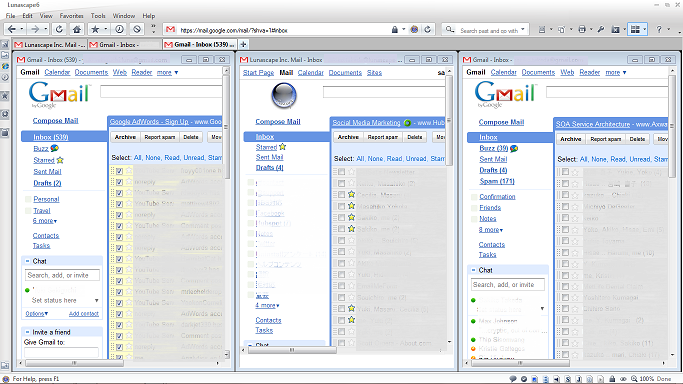Click the Print icon in toolbar
Image resolution: width=683 pixels, height=384 pixels.
[582, 29]
